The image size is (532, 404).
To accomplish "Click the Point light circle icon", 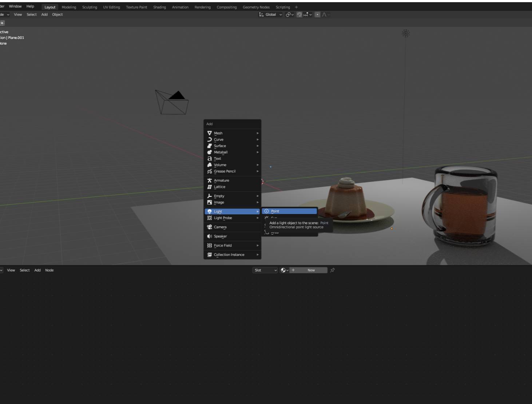I will pos(267,211).
